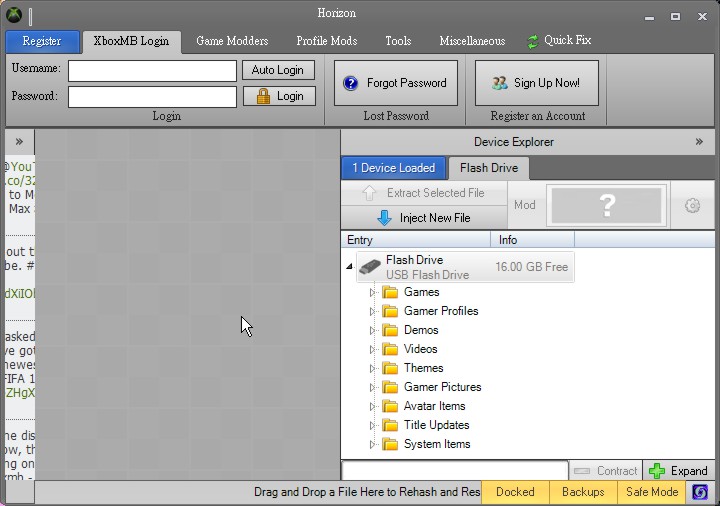Click the blue down arrow Inject icon
Screen dimensions: 720x506
(x=384, y=218)
